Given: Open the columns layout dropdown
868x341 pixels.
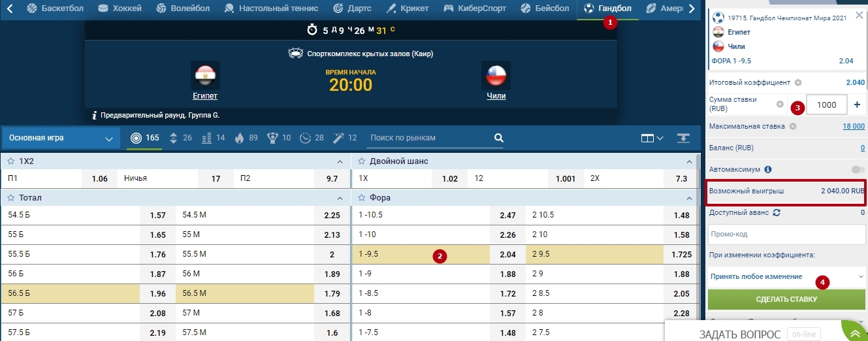Looking at the screenshot, I should (x=652, y=138).
